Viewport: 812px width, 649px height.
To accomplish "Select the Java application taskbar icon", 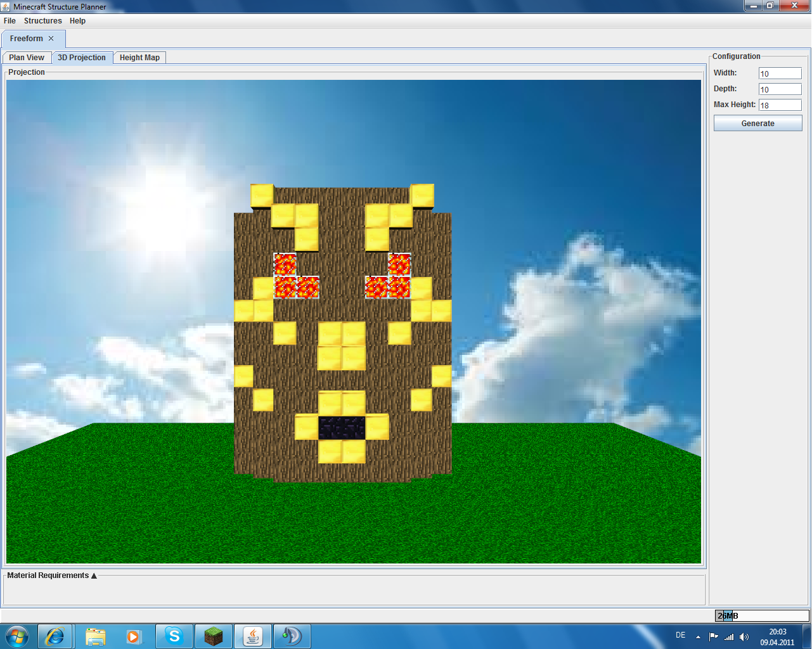I will tap(253, 636).
